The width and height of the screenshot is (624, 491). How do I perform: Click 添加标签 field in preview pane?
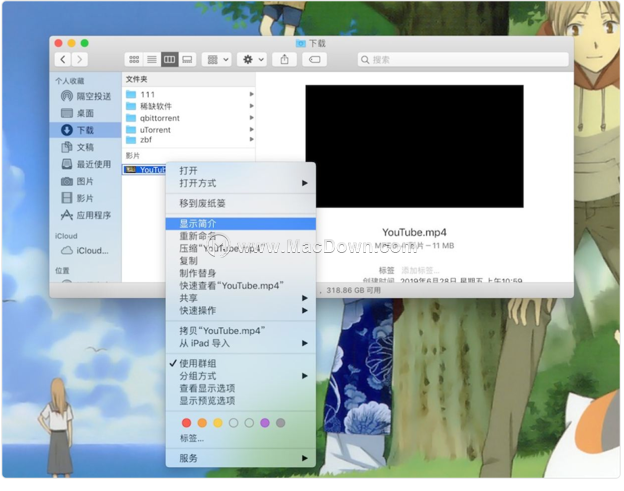click(420, 271)
